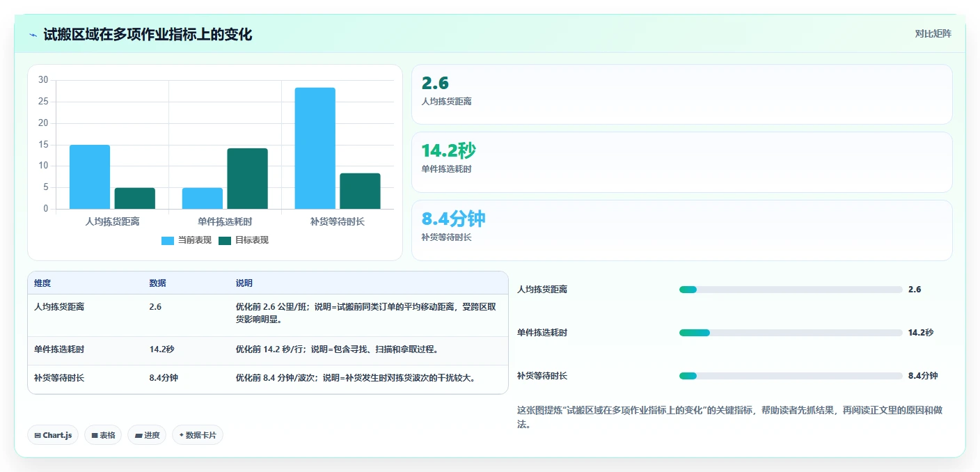Click the 8.4分钟 data card value
Image resolution: width=980 pixels, height=472 pixels.
(454, 219)
